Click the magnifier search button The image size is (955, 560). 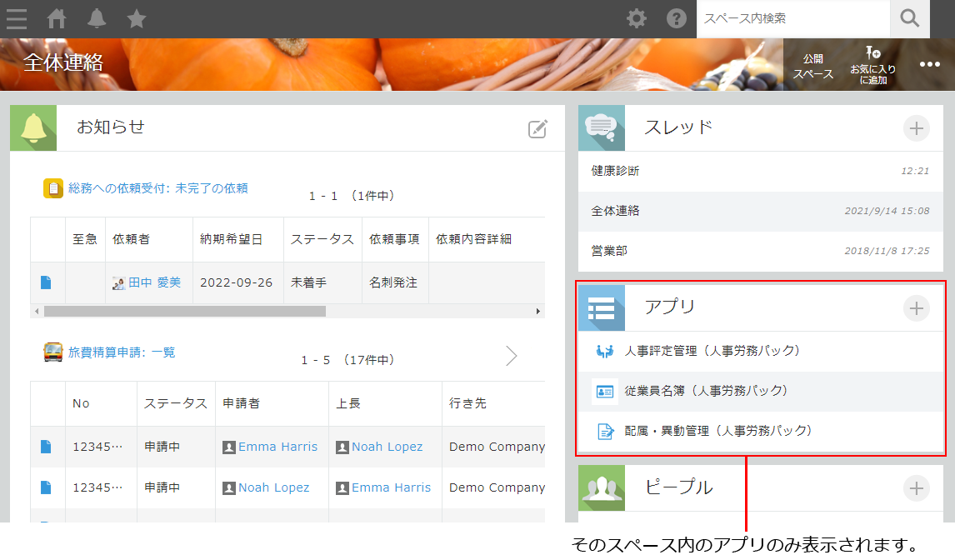[910, 18]
